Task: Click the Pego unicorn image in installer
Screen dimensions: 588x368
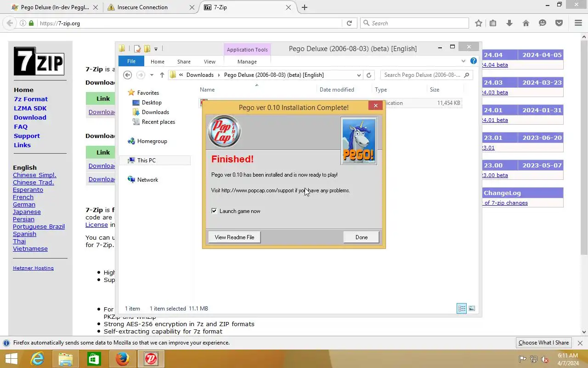Action: (x=359, y=141)
